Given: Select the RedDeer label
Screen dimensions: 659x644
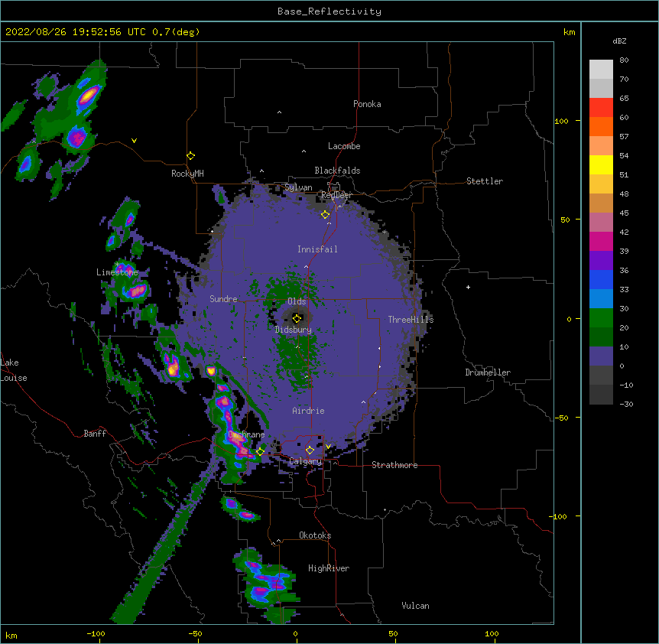Looking at the screenshot, I should coord(336,195).
